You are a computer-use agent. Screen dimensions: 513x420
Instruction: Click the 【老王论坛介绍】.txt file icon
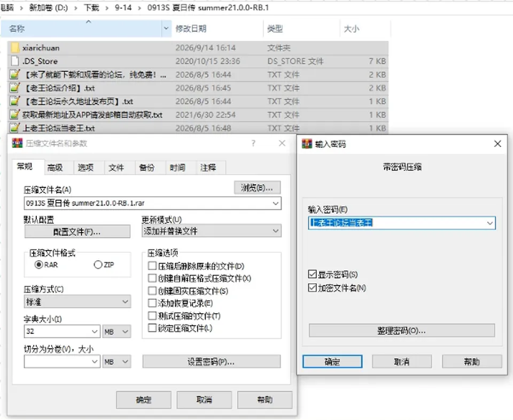[x=15, y=88]
